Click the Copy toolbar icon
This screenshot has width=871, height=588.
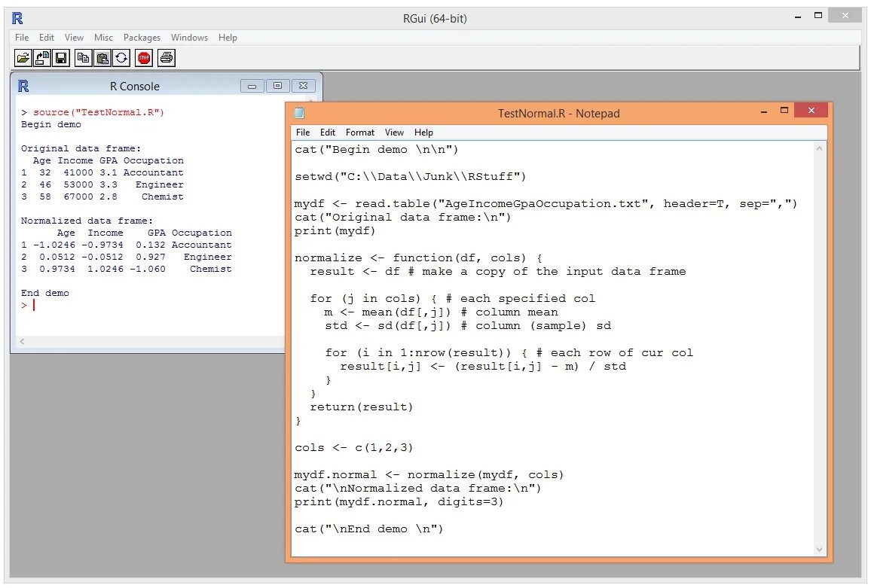point(84,58)
